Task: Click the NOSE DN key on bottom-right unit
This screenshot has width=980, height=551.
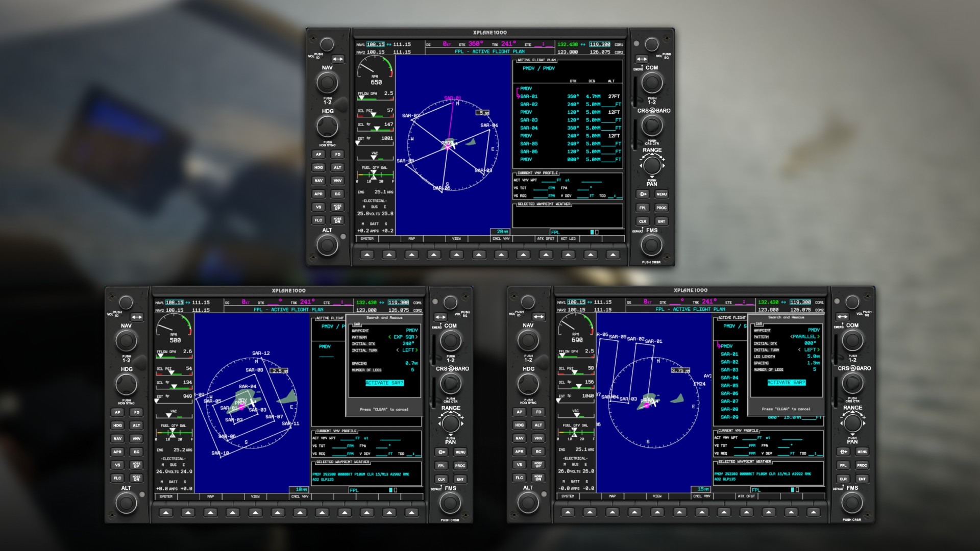Action: tap(538, 478)
